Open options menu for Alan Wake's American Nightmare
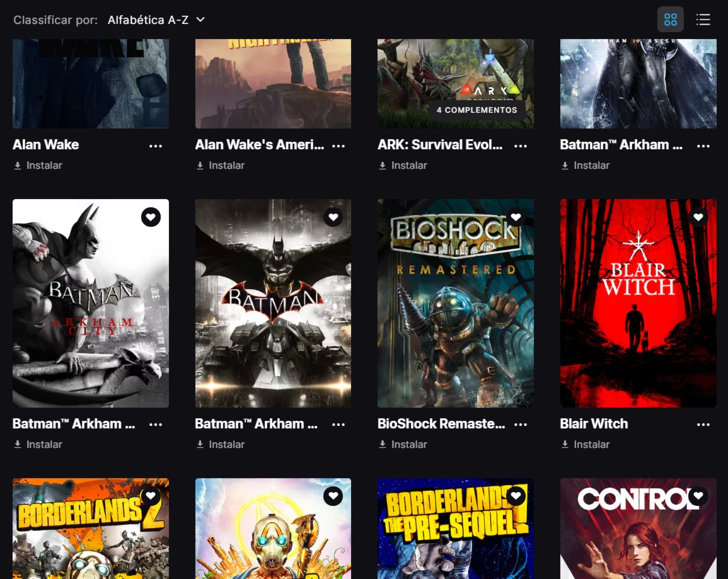This screenshot has height=579, width=728. pyautogui.click(x=338, y=146)
